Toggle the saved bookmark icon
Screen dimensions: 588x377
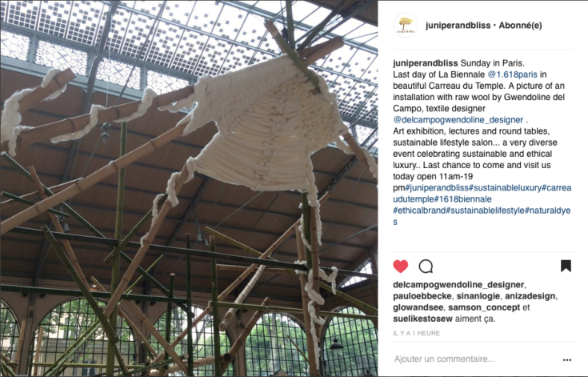566,266
